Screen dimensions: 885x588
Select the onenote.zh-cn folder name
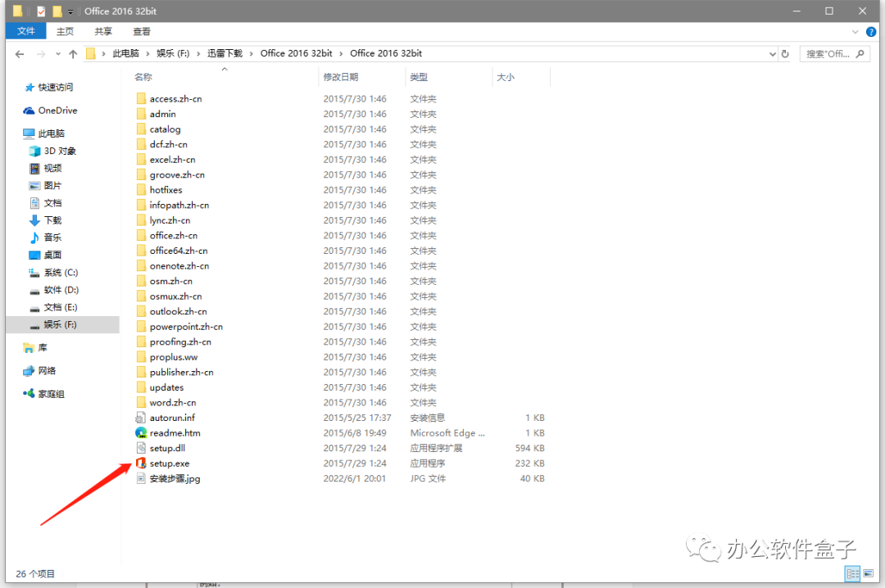click(179, 266)
